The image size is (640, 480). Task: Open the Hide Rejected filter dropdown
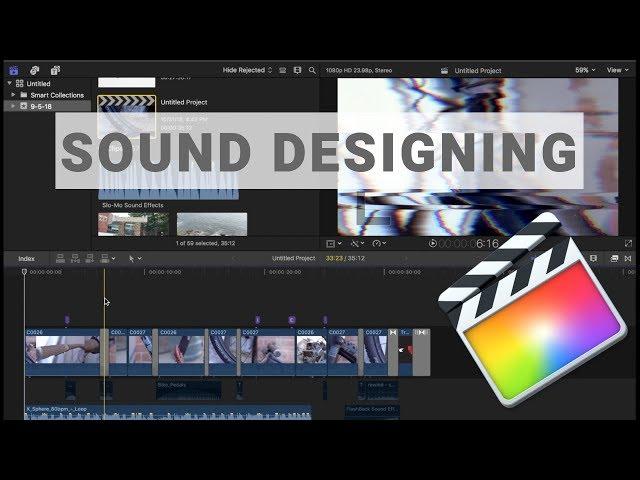247,70
